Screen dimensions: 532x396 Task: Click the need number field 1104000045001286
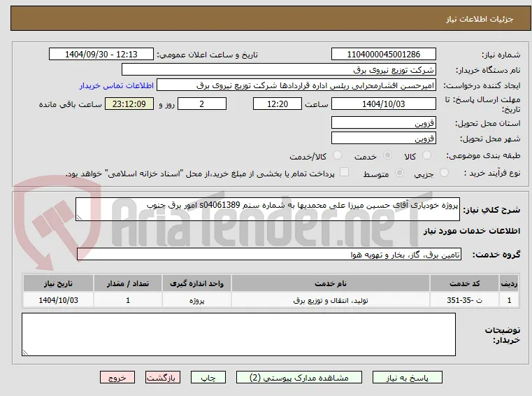[x=383, y=55]
